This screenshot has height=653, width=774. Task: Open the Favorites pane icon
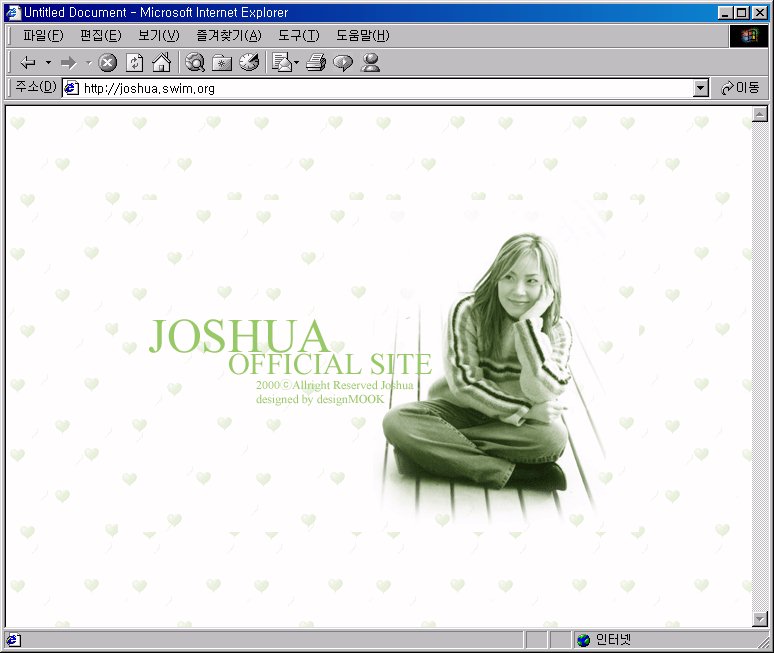(222, 63)
